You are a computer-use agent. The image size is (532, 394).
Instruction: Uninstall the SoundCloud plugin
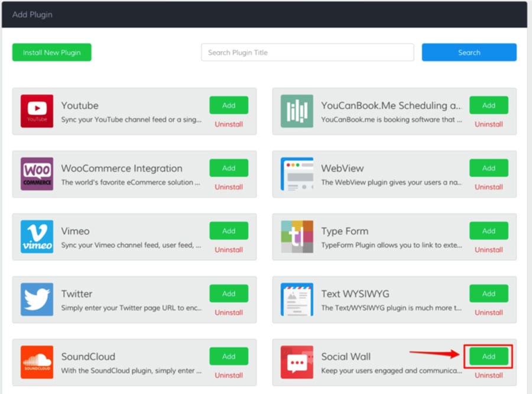point(229,375)
